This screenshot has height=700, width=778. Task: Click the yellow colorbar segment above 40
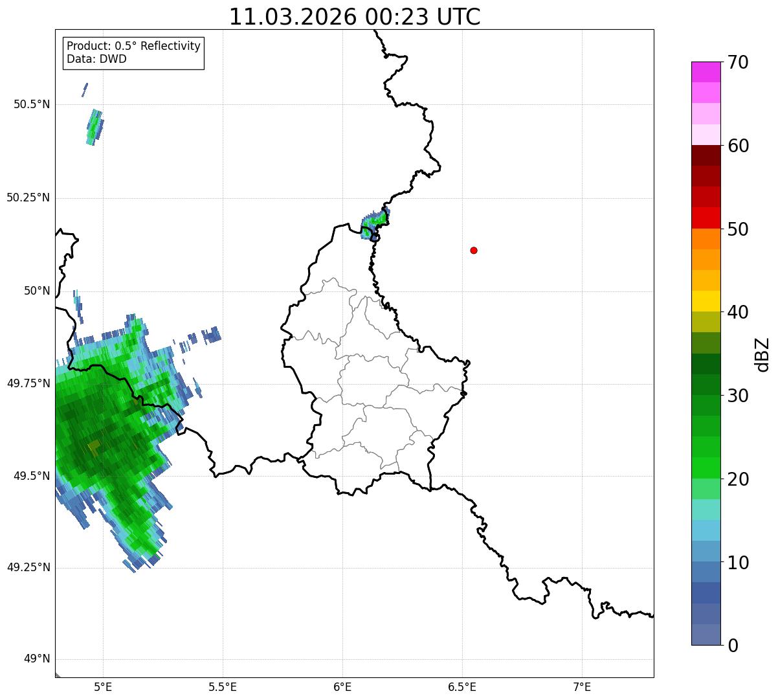click(x=706, y=301)
